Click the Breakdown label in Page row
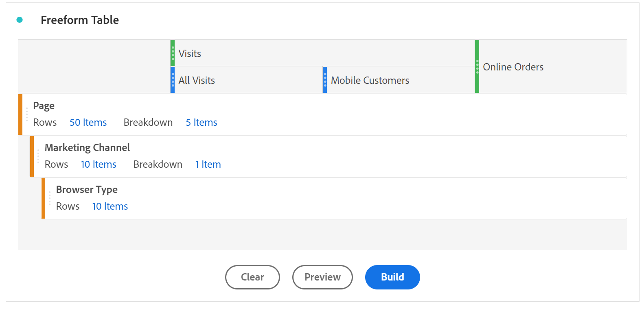This screenshot has width=644, height=309. click(148, 123)
